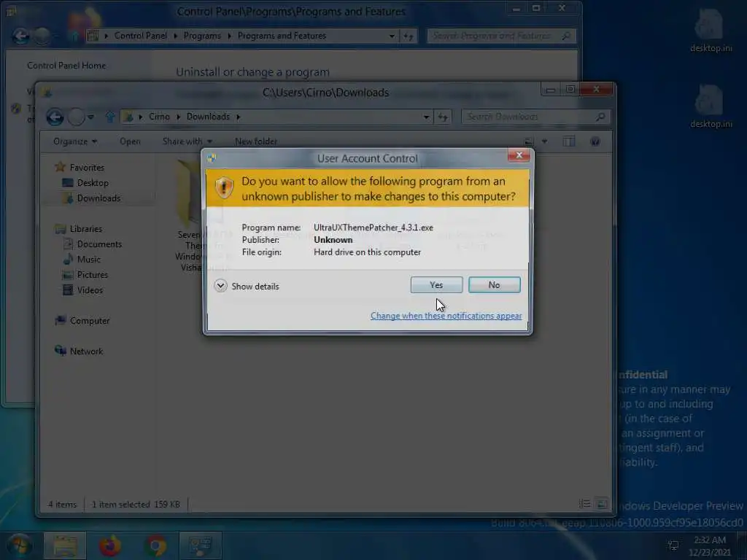
Task: Click the Control Panel taskbar icon
Action: (200, 545)
